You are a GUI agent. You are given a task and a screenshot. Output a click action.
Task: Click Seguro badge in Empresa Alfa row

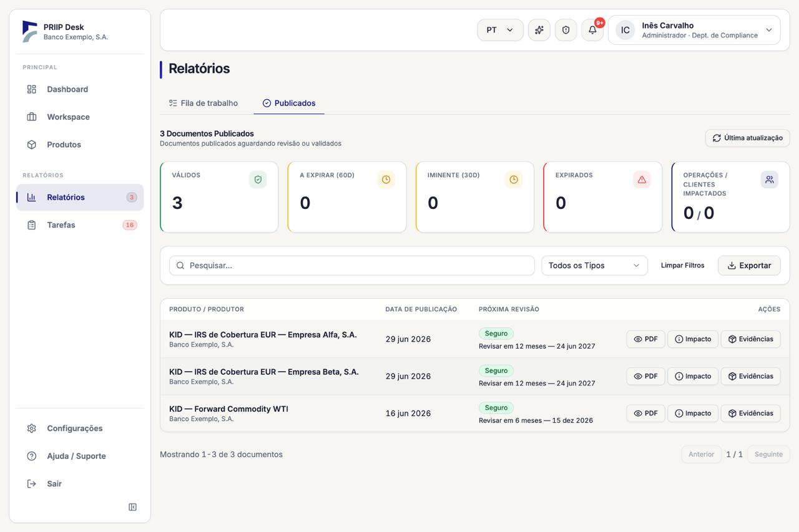(x=496, y=334)
